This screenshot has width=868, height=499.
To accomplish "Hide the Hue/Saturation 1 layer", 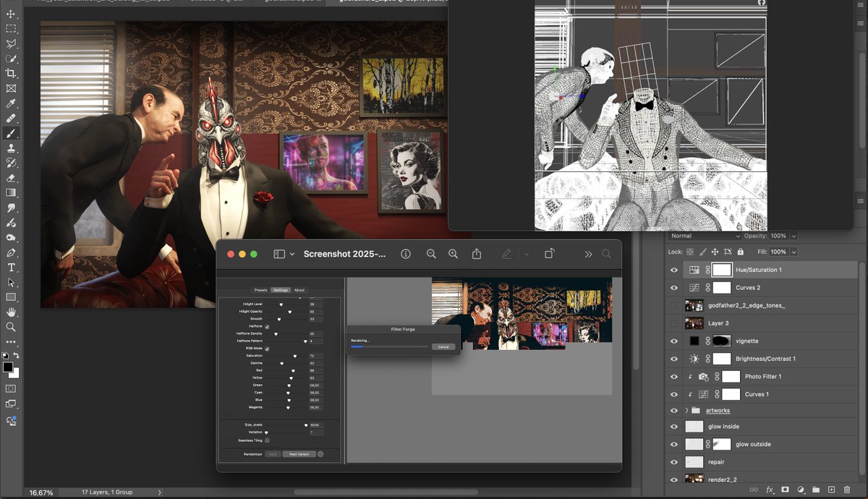I will pos(674,270).
